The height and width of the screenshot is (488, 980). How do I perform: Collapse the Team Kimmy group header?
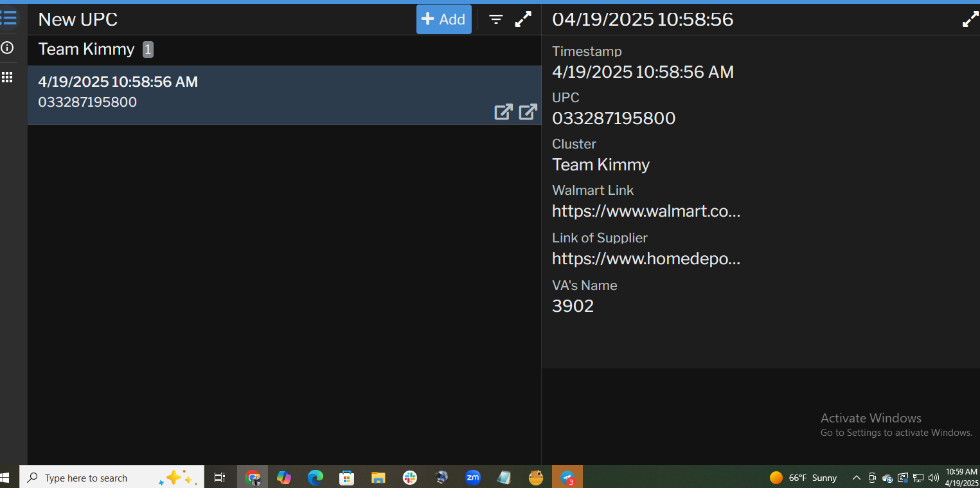[86, 50]
